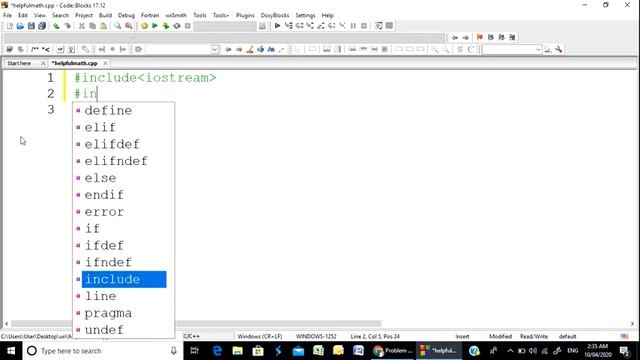Open the Debug menu
The image size is (640, 360).
click(126, 15)
